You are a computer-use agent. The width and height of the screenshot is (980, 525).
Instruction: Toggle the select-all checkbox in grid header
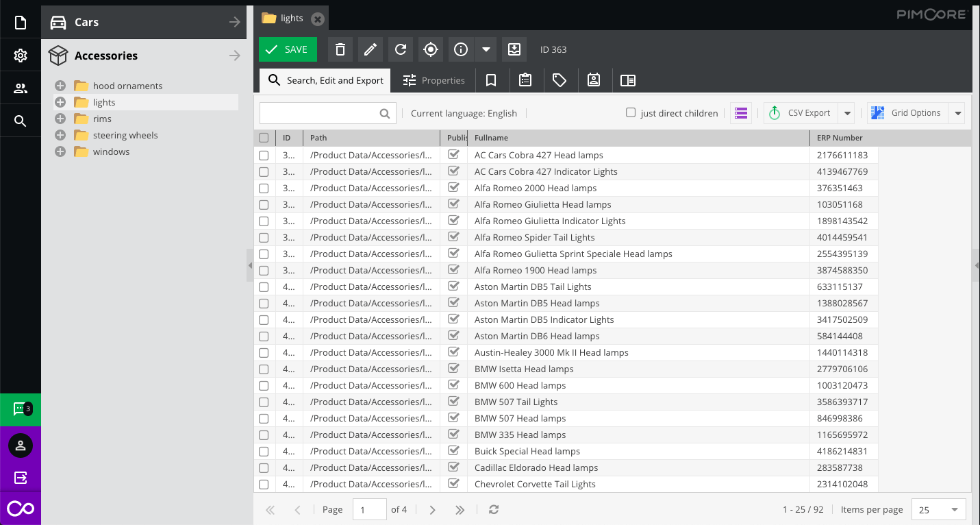(x=264, y=138)
